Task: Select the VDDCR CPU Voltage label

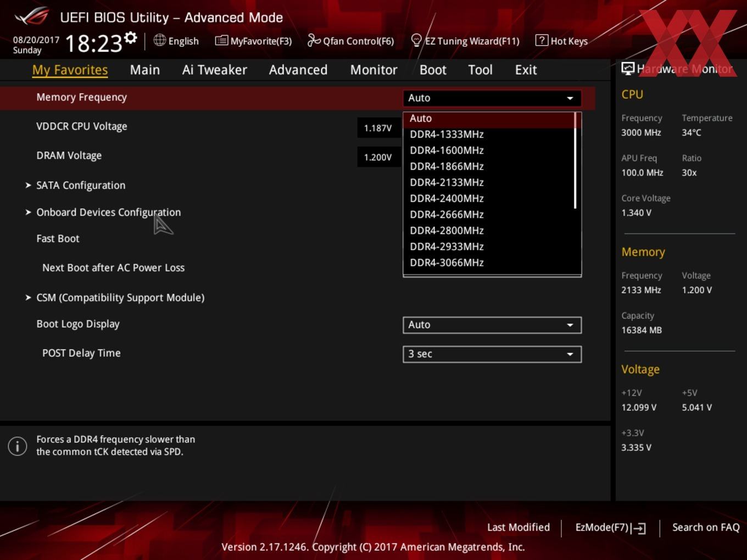Action: (x=82, y=126)
